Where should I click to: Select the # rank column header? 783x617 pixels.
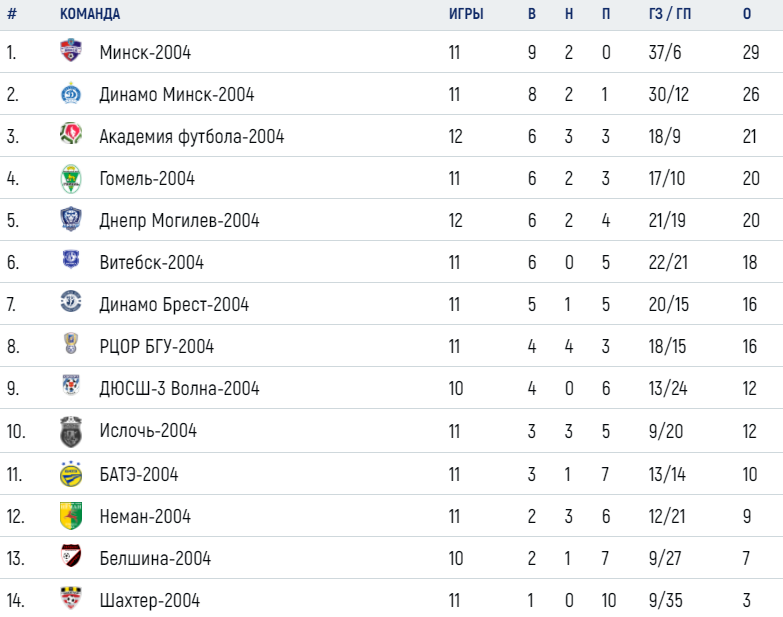[x=12, y=13]
